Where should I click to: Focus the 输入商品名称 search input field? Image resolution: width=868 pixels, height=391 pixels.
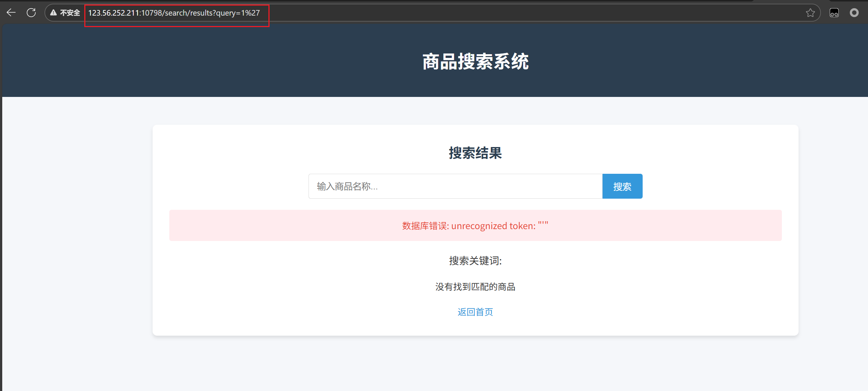click(x=455, y=186)
